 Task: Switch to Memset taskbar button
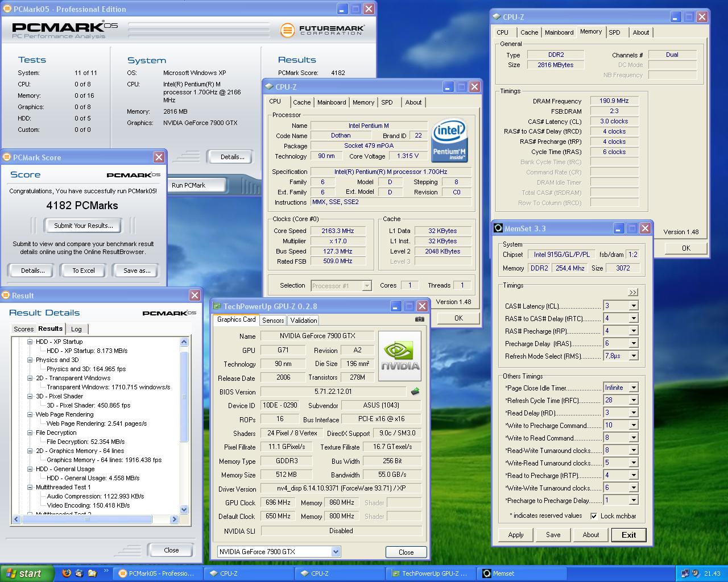point(522,573)
